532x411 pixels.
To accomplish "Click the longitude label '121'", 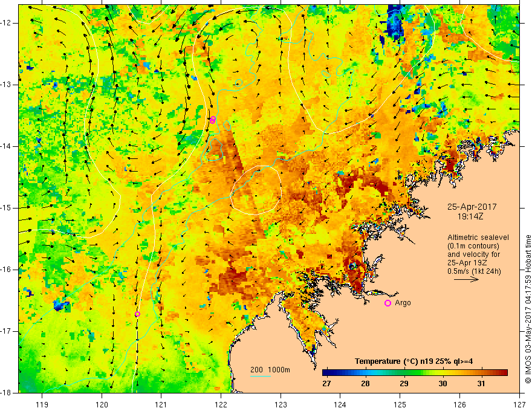I will coord(161,404).
